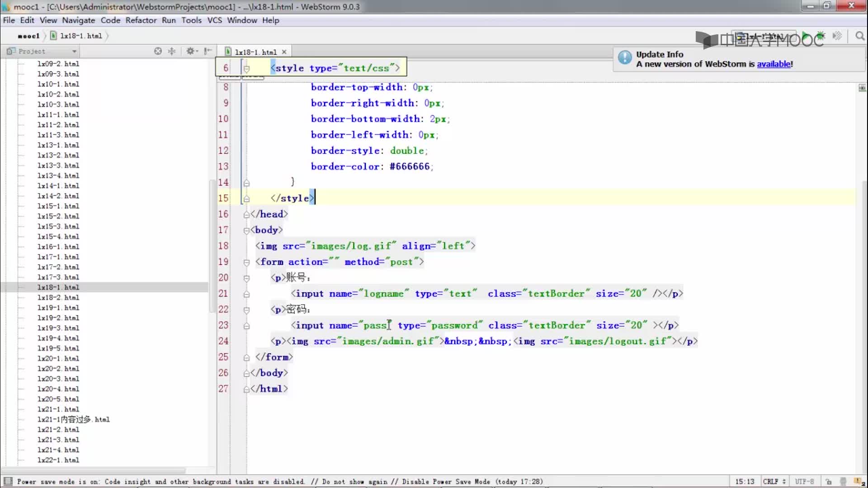The height and width of the screenshot is (488, 868).
Task: Click the file icon in breadcrumb for lx18-1.html
Action: [x=53, y=36]
